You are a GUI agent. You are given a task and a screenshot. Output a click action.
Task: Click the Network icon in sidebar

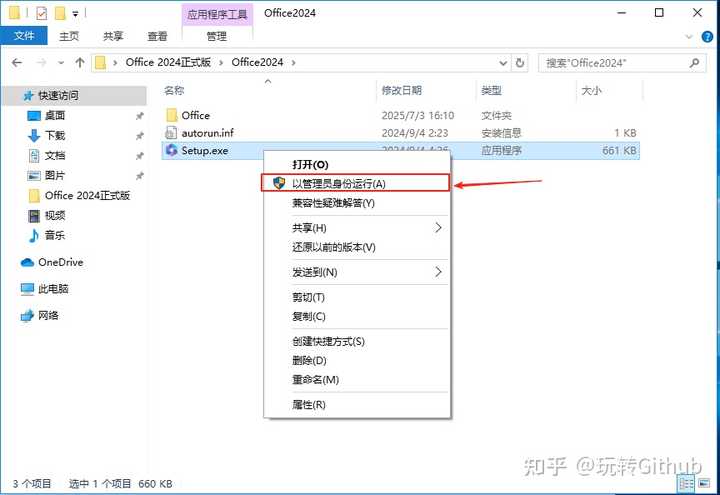[x=28, y=315]
